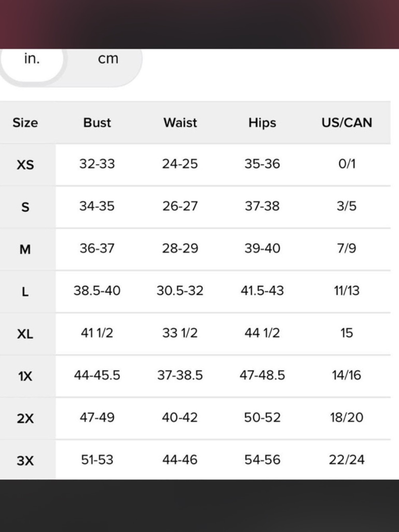
Task: Click the Size column header
Action: (x=25, y=123)
